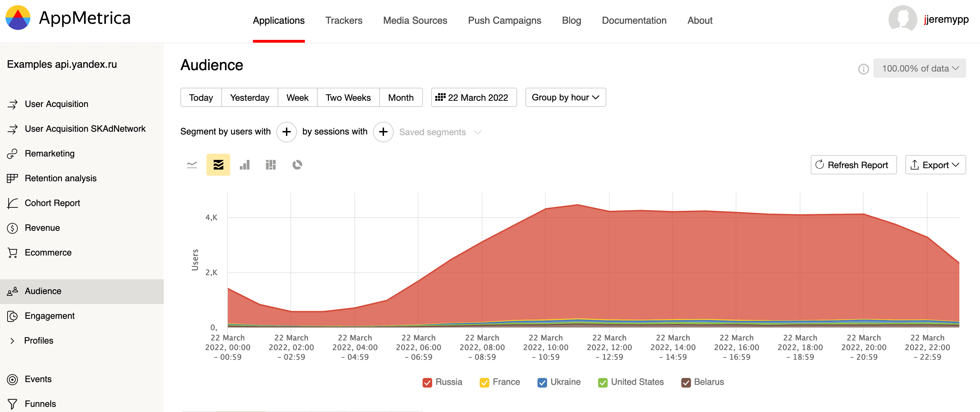This screenshot has height=412, width=980.
Task: Switch to the line chart view
Action: (x=192, y=165)
